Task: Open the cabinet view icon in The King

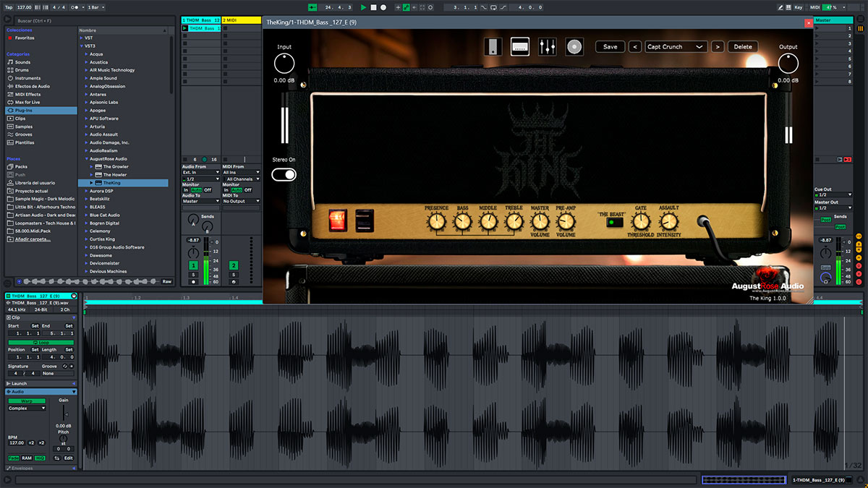Action: point(493,47)
